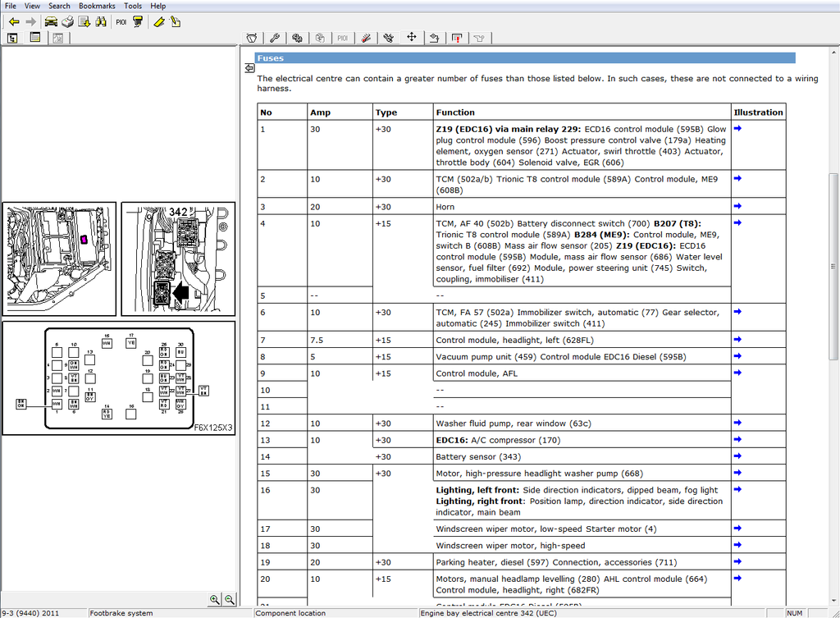Open illustration arrow for Battery sensor (343) row
This screenshot has height=618, width=840.
click(x=737, y=456)
